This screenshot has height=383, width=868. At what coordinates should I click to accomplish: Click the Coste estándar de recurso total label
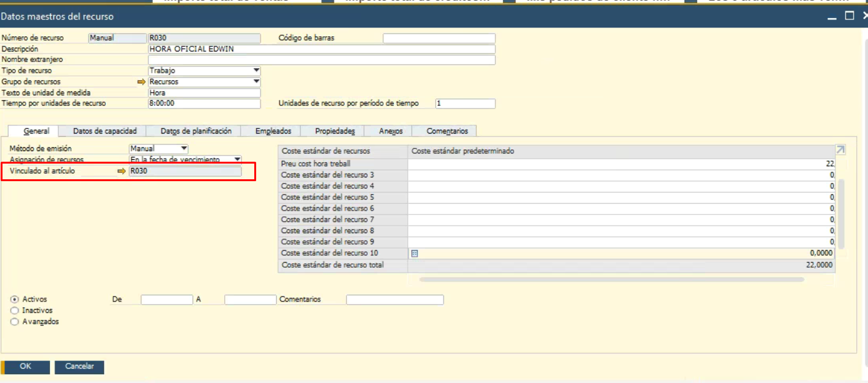(x=332, y=265)
